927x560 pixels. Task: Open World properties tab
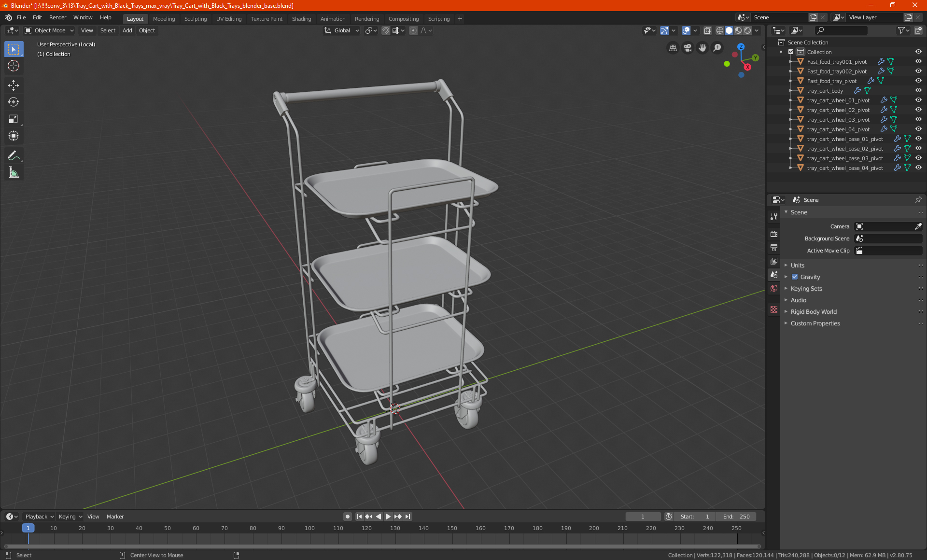coord(774,288)
